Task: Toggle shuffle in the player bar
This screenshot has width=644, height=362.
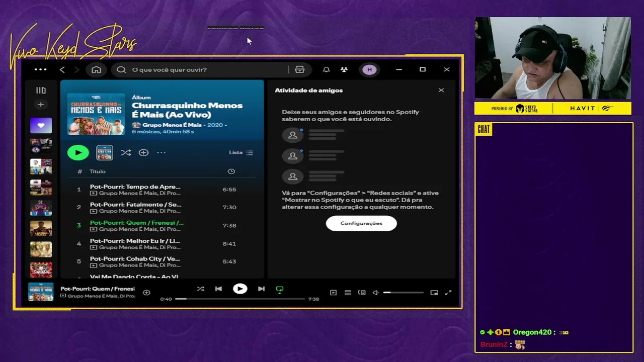Action: (x=200, y=289)
